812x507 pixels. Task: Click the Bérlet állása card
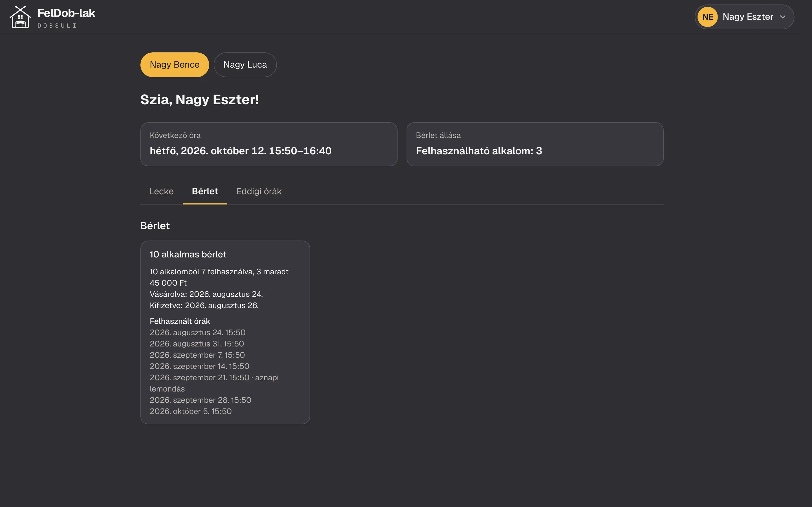535,144
